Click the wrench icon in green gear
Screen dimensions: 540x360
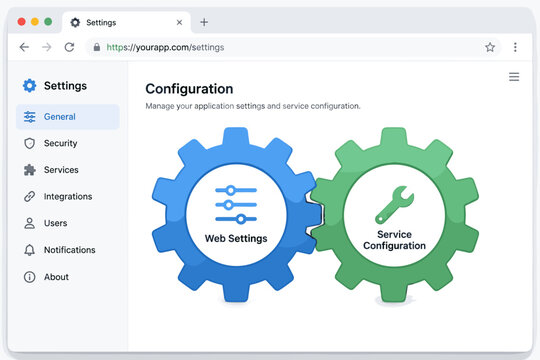[395, 205]
